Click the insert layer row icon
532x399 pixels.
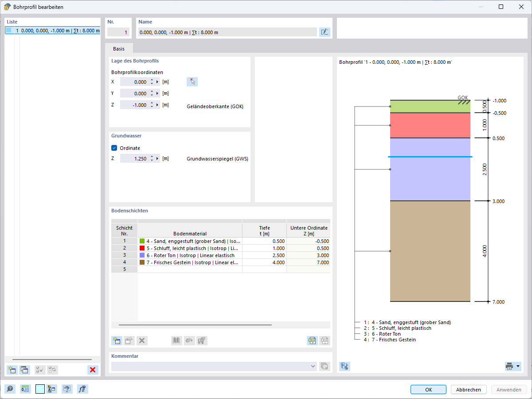pos(129,340)
